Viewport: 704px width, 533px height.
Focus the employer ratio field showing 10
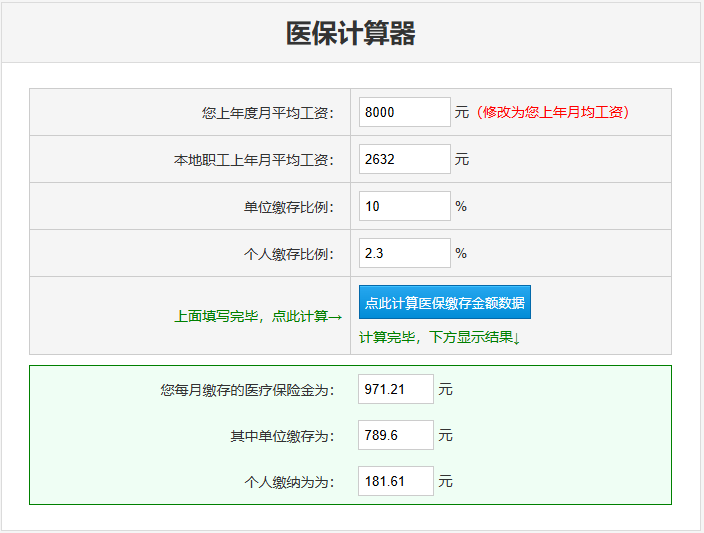[404, 206]
